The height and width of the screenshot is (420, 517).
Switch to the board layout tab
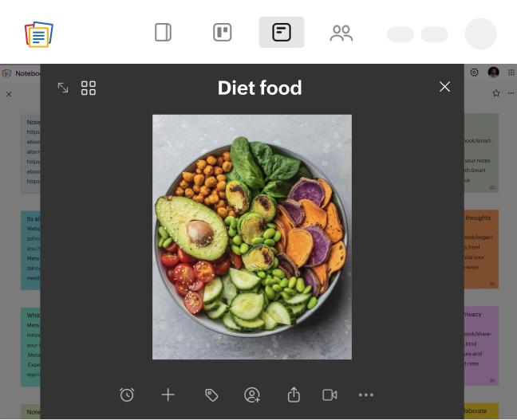[223, 33]
